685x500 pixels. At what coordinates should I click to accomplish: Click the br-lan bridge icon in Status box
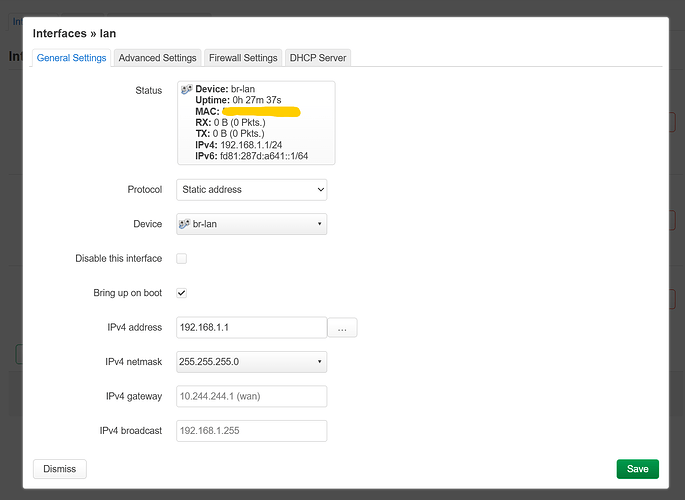point(187,90)
